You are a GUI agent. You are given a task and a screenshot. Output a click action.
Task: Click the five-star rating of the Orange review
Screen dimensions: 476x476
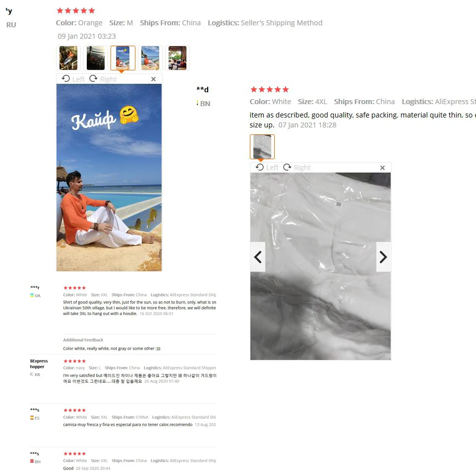76,10
